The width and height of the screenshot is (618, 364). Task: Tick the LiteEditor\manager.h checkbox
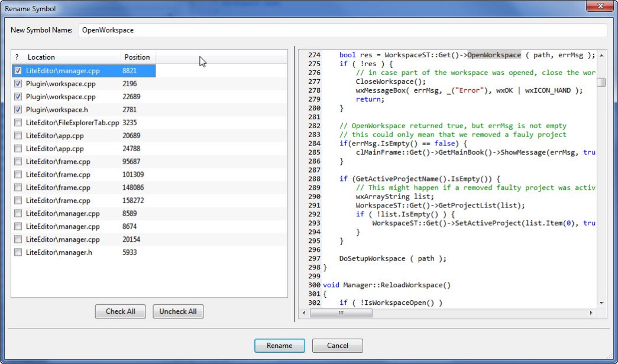click(18, 253)
